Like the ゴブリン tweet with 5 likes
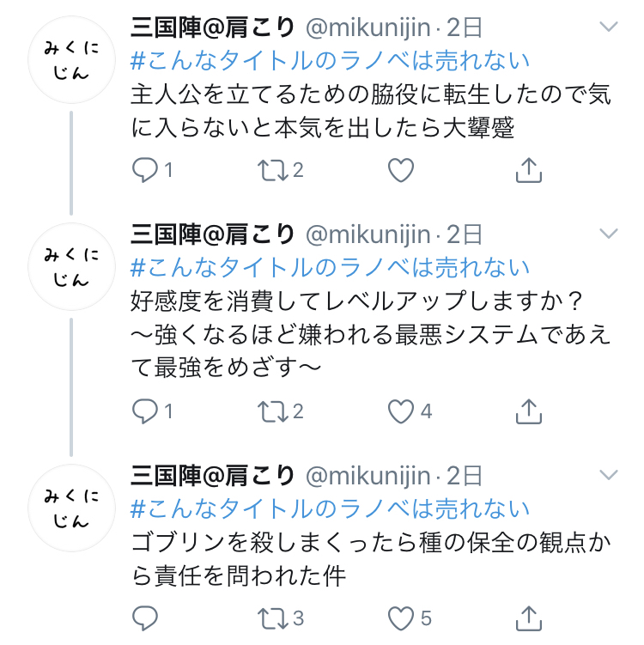Image resolution: width=644 pixels, height=645 pixels. tap(401, 618)
